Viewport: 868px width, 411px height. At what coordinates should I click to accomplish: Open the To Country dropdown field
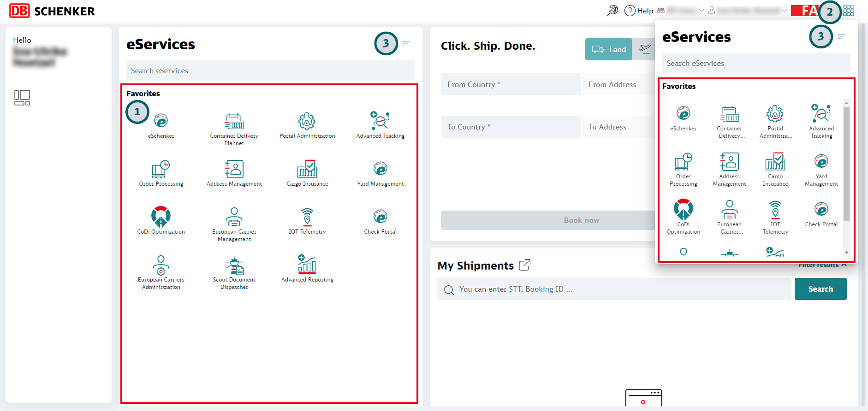[x=511, y=127]
